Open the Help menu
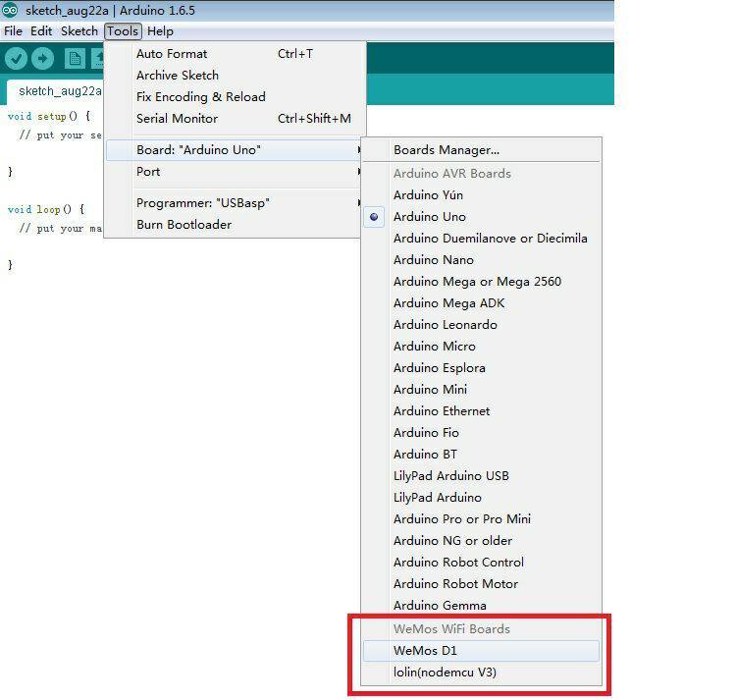Viewport: 736px width, 700px height. pyautogui.click(x=161, y=31)
